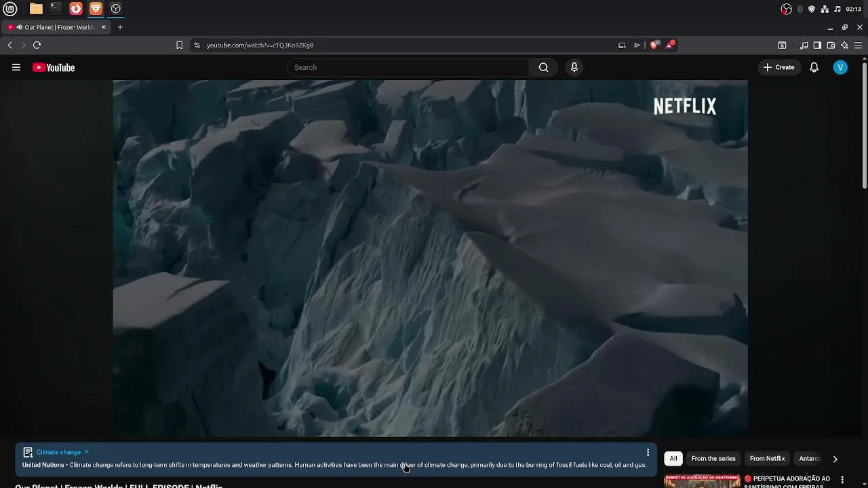Search with your voice microphone
This screenshot has width=868, height=488.
574,67
